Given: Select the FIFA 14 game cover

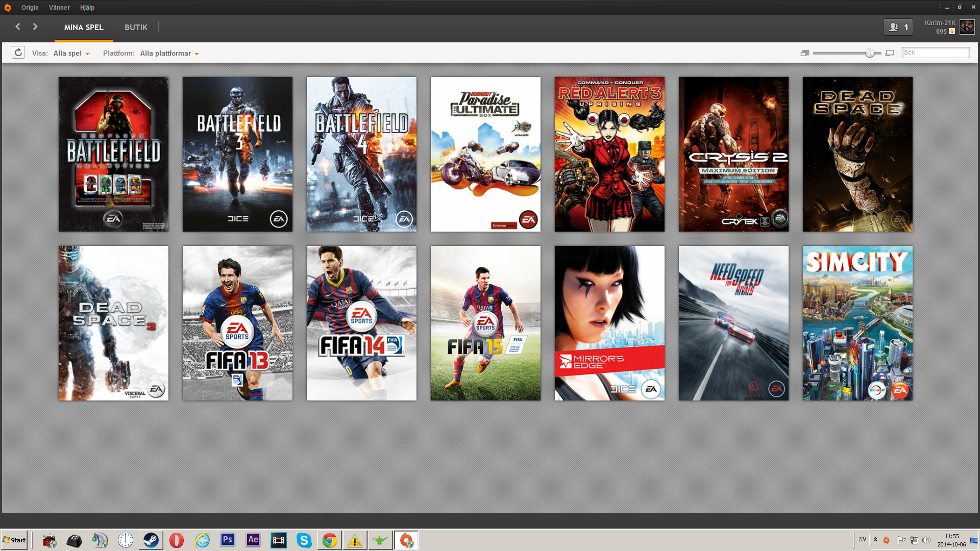Looking at the screenshot, I should [361, 323].
